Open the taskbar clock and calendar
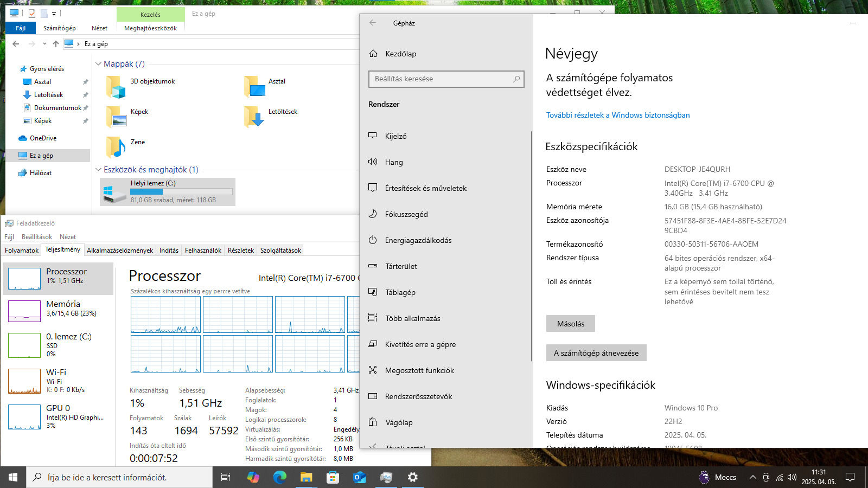This screenshot has width=868, height=488. 819,477
